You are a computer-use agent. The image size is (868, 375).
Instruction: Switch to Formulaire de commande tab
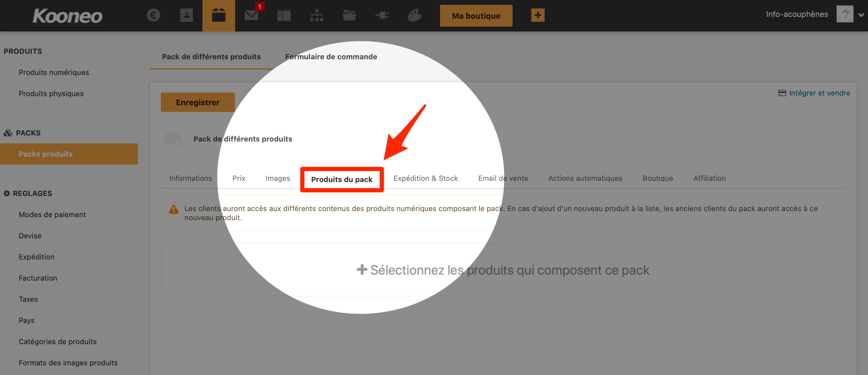coord(331,57)
